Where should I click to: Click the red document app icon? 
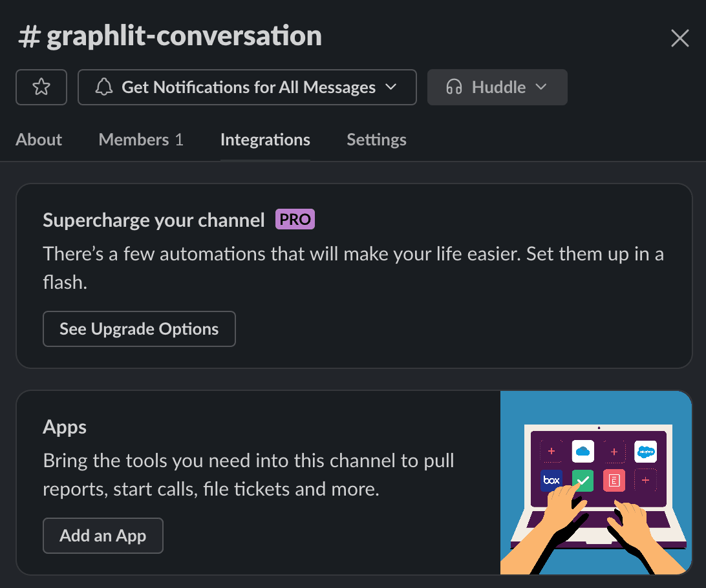click(614, 481)
